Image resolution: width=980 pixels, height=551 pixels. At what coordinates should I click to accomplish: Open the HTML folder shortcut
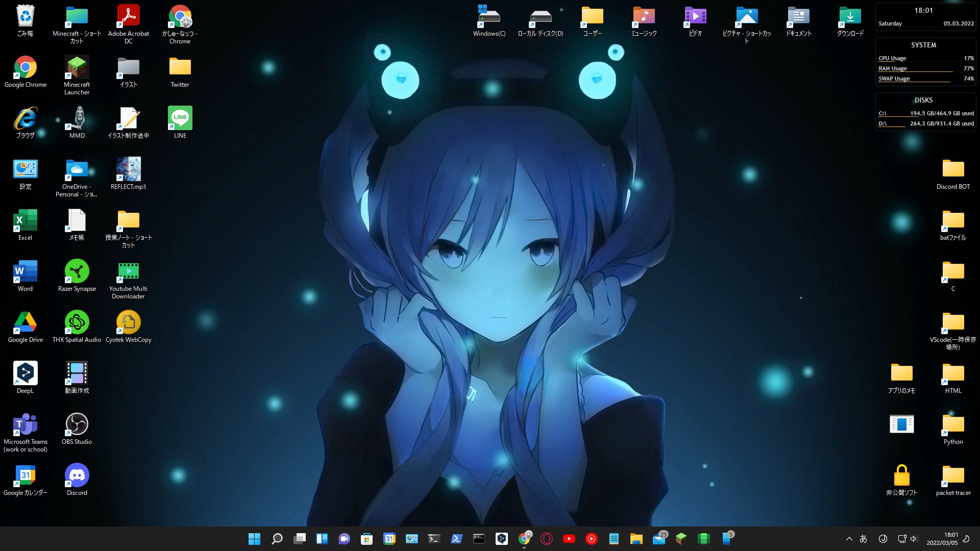pos(953,379)
